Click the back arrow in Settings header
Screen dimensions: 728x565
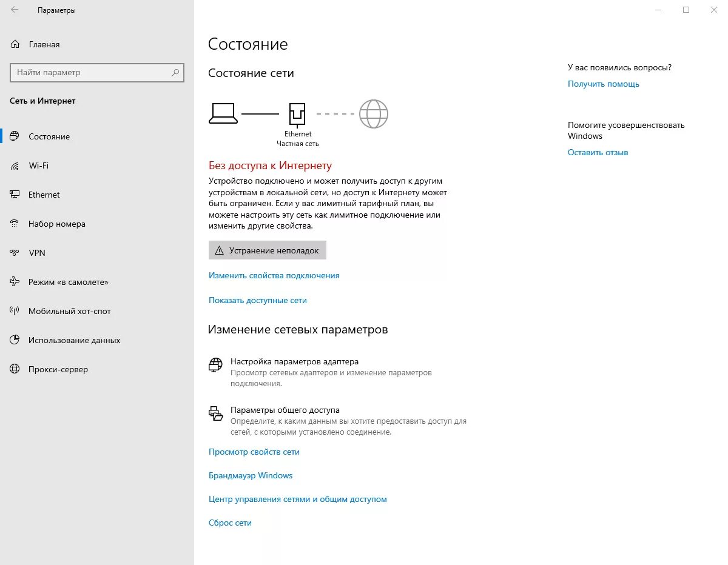(15, 10)
